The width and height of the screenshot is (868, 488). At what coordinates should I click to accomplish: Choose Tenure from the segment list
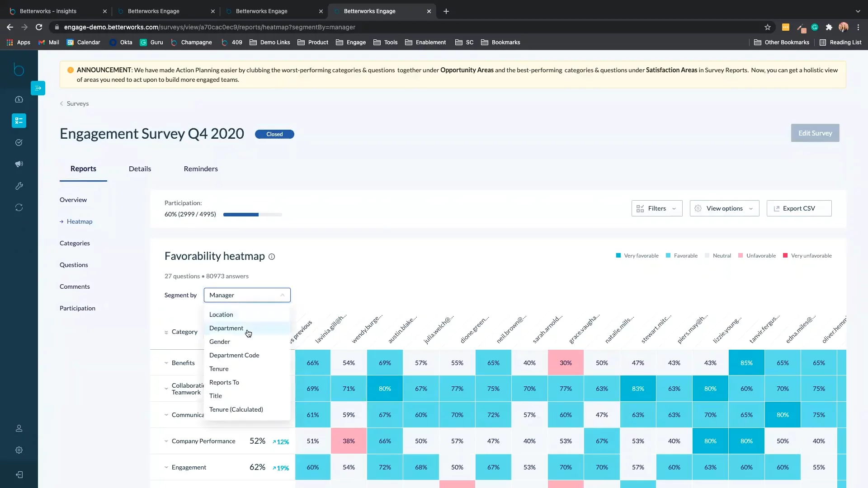[219, 369]
